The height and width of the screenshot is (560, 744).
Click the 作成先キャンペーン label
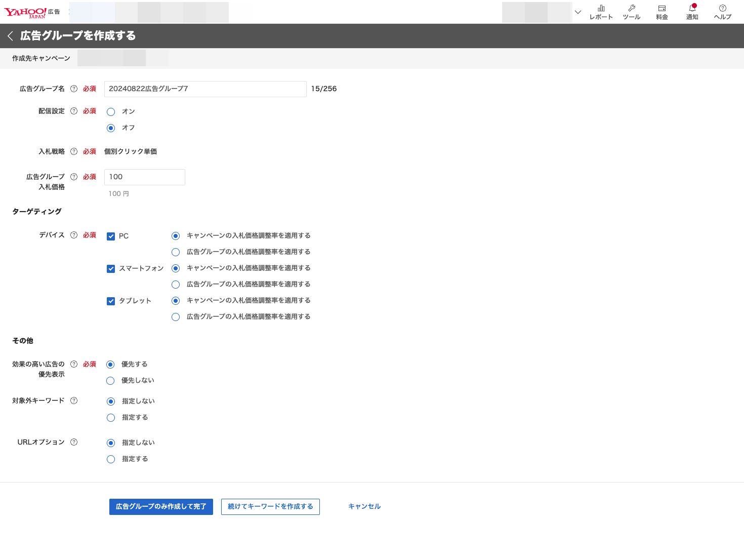[x=41, y=58]
